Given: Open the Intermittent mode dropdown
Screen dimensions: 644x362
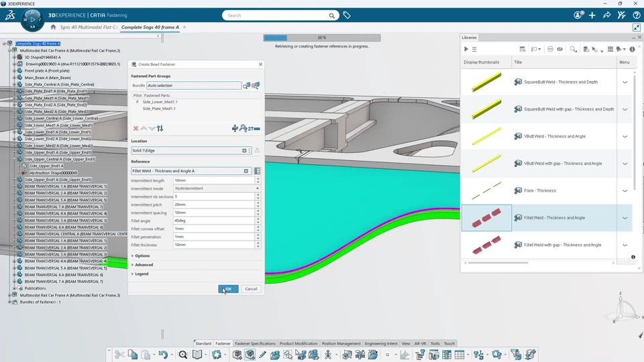Looking at the screenshot, I should [217, 188].
